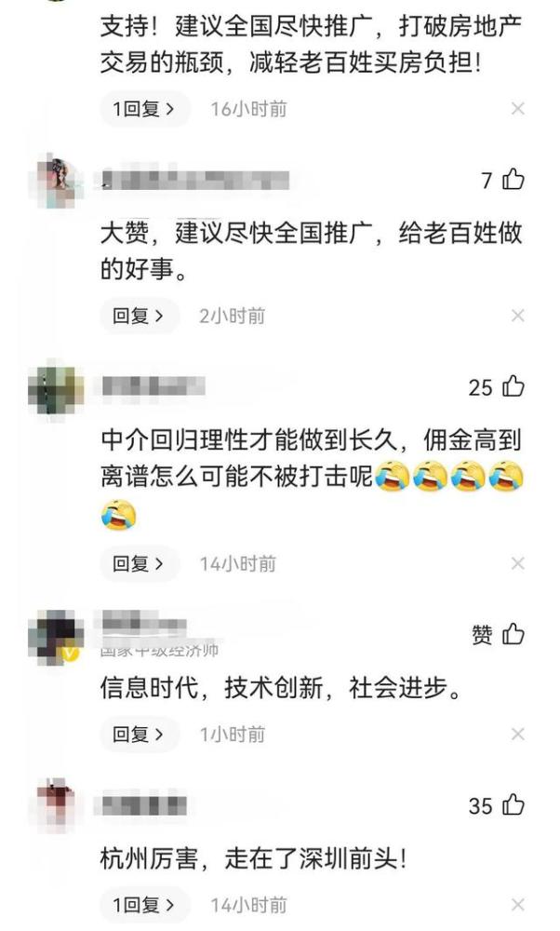Open the verified economist's avatar

click(x=56, y=637)
